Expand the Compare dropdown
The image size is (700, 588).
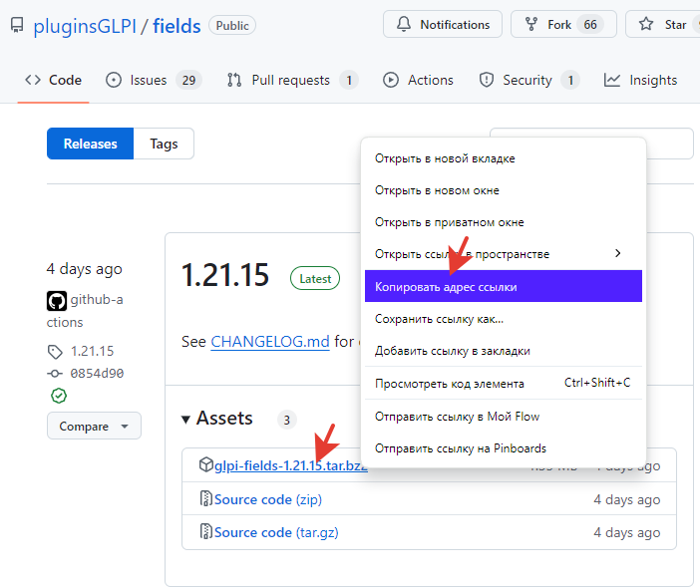pos(94,426)
